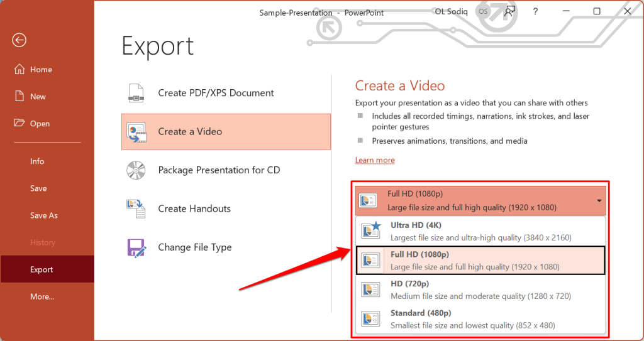
Task: Pick Full HD (1080p) from the list
Action: click(480, 260)
